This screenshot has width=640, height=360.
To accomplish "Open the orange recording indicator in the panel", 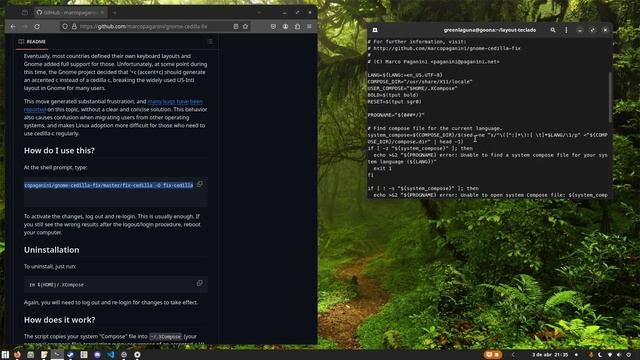I will click(493, 355).
